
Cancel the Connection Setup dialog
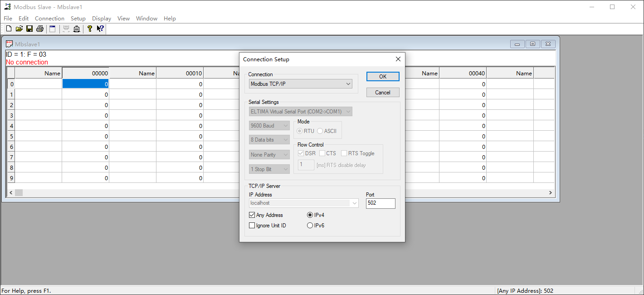point(383,93)
